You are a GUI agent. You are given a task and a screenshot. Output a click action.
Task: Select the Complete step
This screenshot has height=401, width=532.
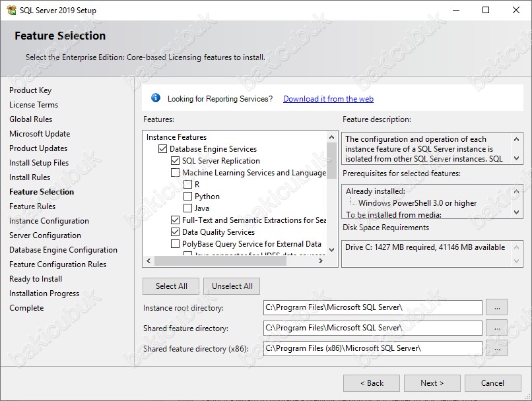[26, 308]
